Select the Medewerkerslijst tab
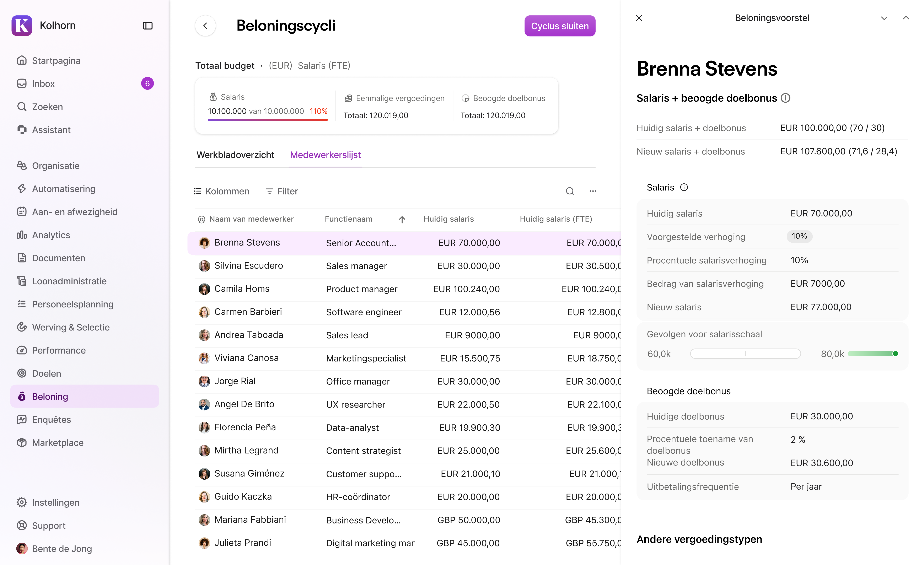Viewport: 924px width, 565px height. pyautogui.click(x=325, y=155)
